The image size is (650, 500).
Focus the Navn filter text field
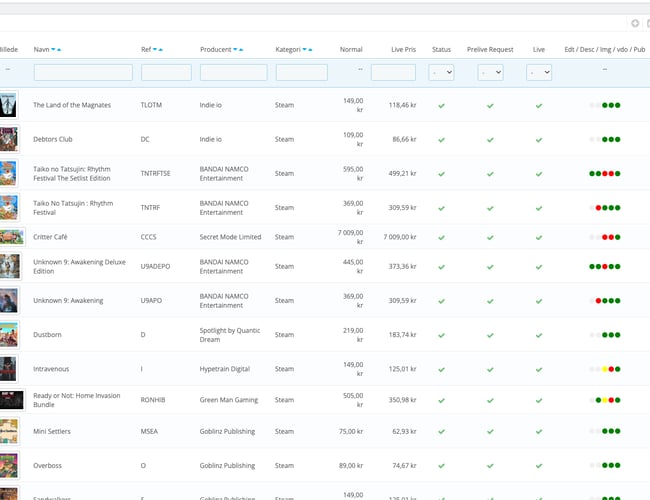pyautogui.click(x=83, y=72)
